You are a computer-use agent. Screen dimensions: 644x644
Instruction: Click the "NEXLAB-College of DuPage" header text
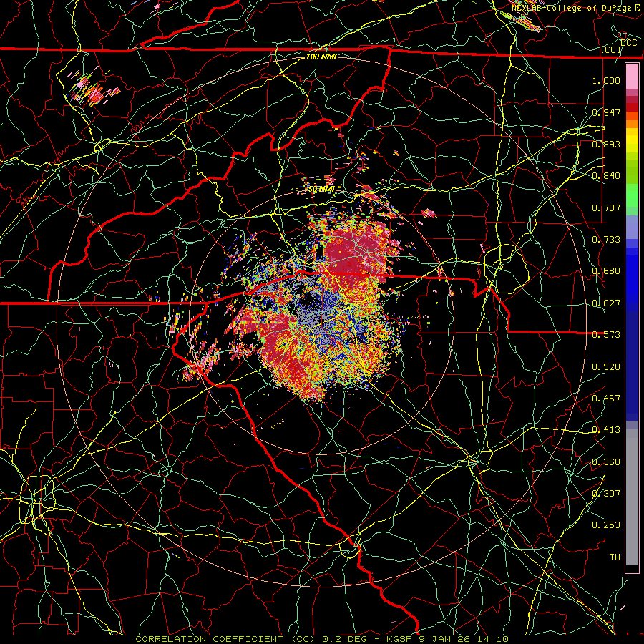[x=573, y=8]
